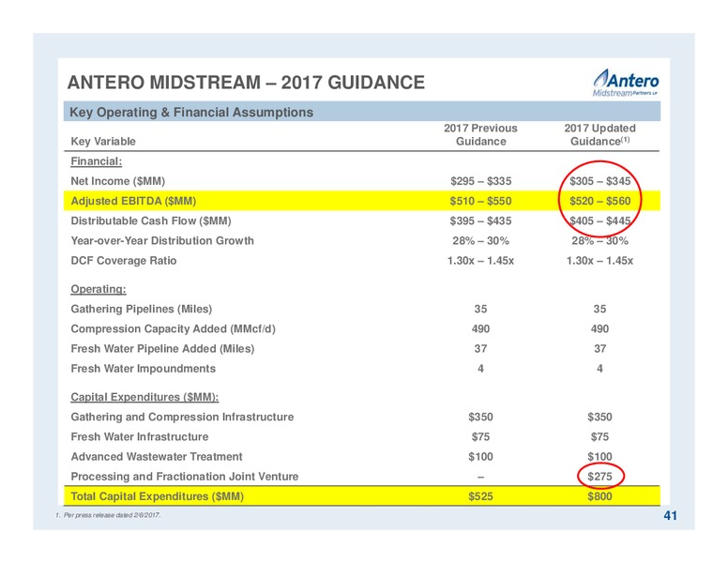Click the "Advanced Wastewater Treatment" row label
This screenshot has height=563, width=728.
pos(157,457)
